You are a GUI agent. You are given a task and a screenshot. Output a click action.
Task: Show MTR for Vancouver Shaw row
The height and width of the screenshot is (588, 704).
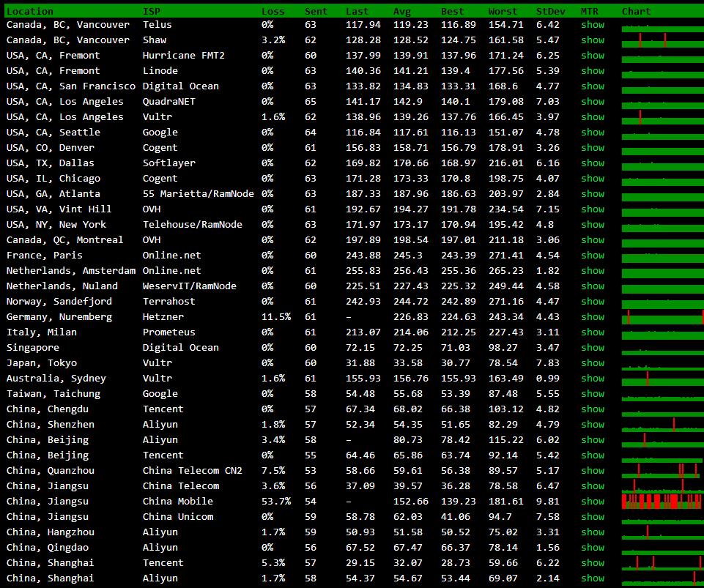(593, 40)
